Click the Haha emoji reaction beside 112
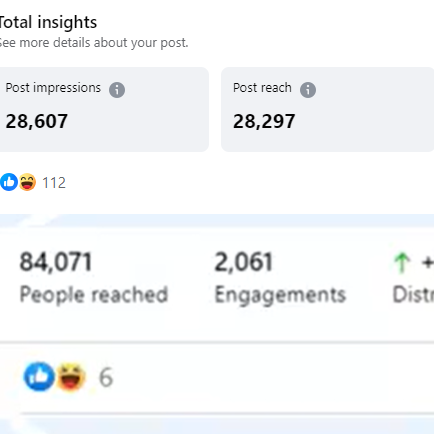 (27, 182)
